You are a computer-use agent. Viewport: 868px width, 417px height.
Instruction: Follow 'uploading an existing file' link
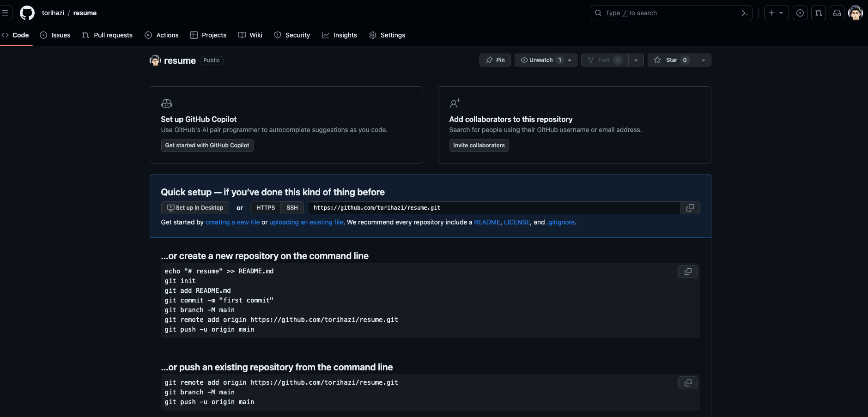tap(306, 222)
